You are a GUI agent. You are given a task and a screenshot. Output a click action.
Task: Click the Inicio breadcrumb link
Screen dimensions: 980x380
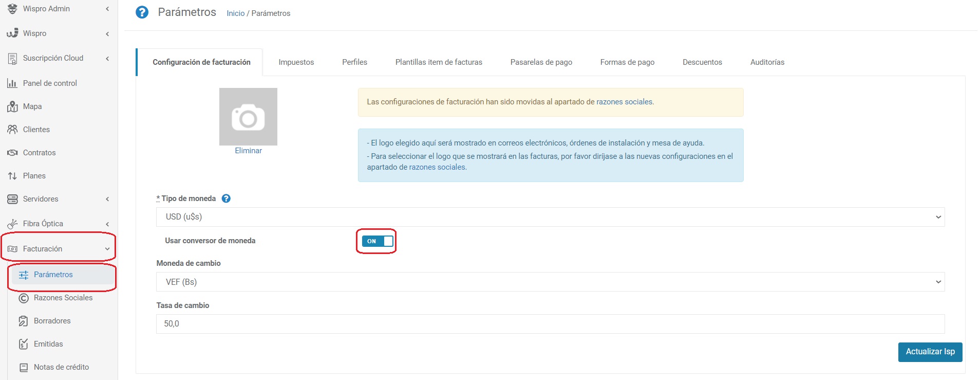tap(236, 13)
